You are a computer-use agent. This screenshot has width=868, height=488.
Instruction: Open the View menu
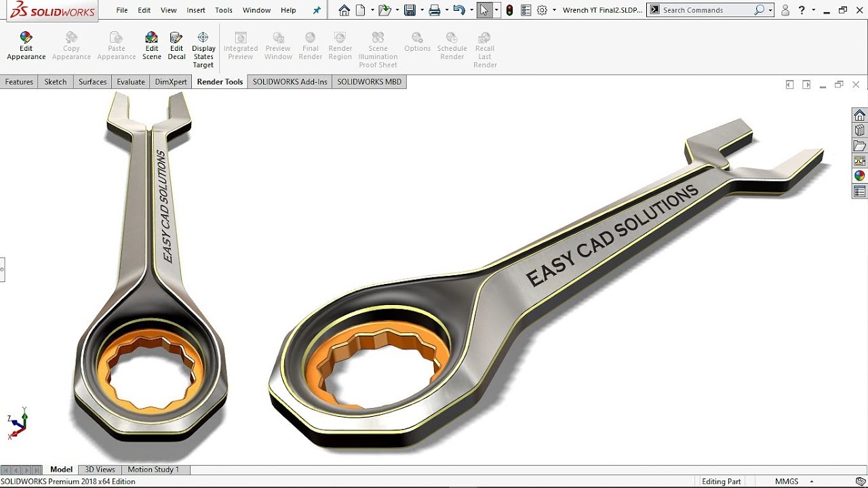(x=169, y=10)
